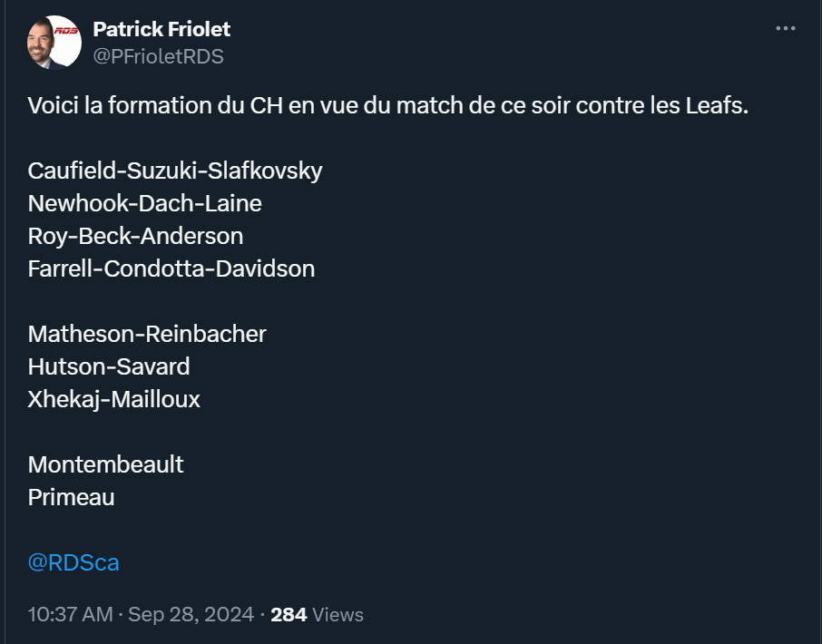Click the Sep 28, 2024 date
Viewport: 822px width, 644px height.
pos(191,614)
